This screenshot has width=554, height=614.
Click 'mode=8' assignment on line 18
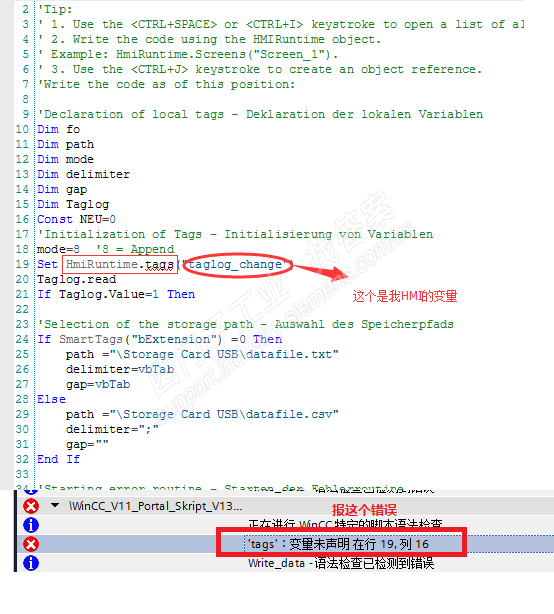(58, 249)
